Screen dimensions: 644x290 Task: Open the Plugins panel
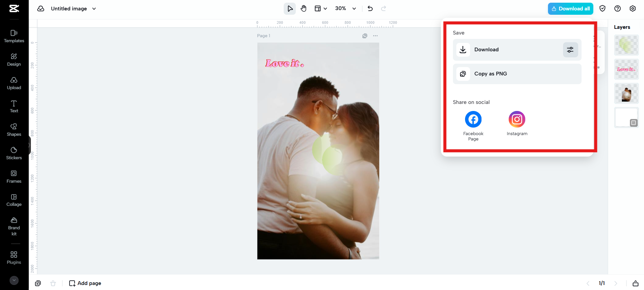[x=14, y=258]
